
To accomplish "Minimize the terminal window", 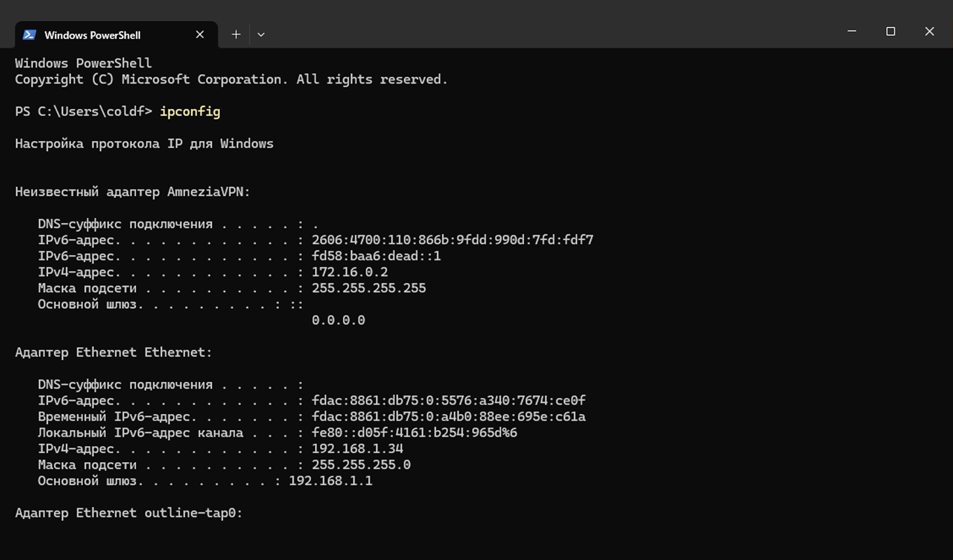I will pos(852,31).
